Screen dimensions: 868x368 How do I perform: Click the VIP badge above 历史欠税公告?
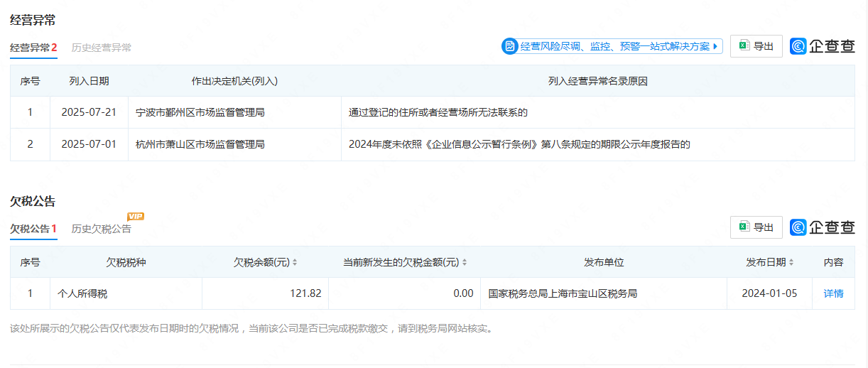point(136,216)
